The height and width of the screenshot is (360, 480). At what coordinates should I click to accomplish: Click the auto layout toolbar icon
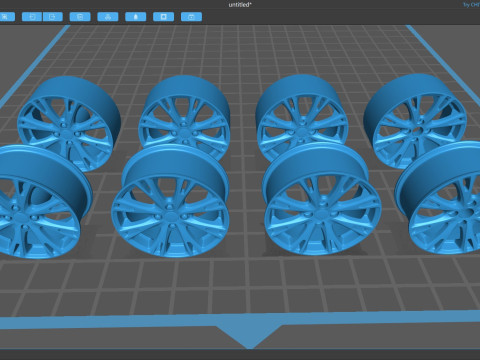tap(108, 17)
